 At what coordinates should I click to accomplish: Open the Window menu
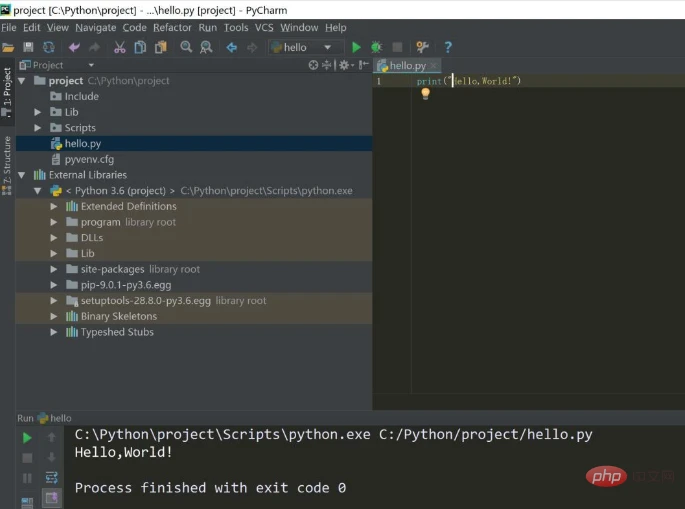click(299, 28)
